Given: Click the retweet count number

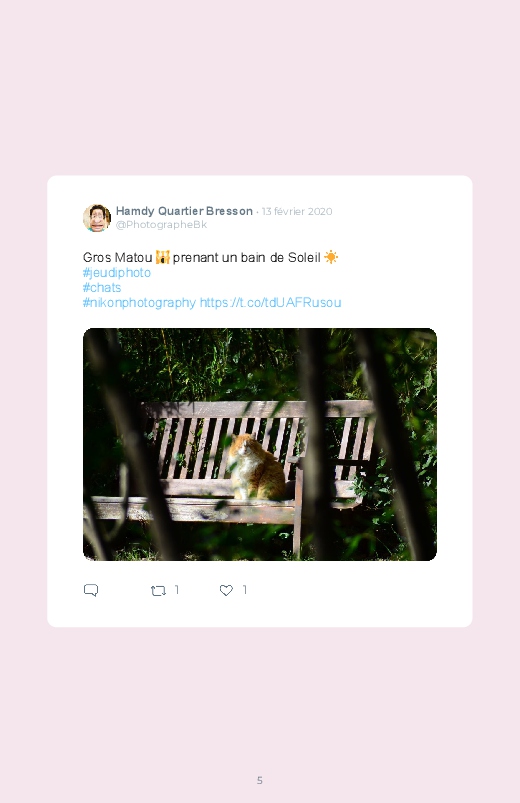Looking at the screenshot, I should [177, 590].
